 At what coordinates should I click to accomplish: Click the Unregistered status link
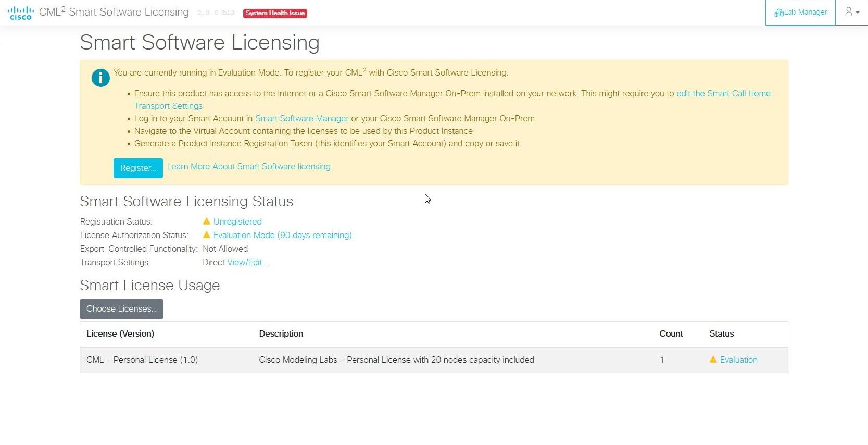[237, 222]
